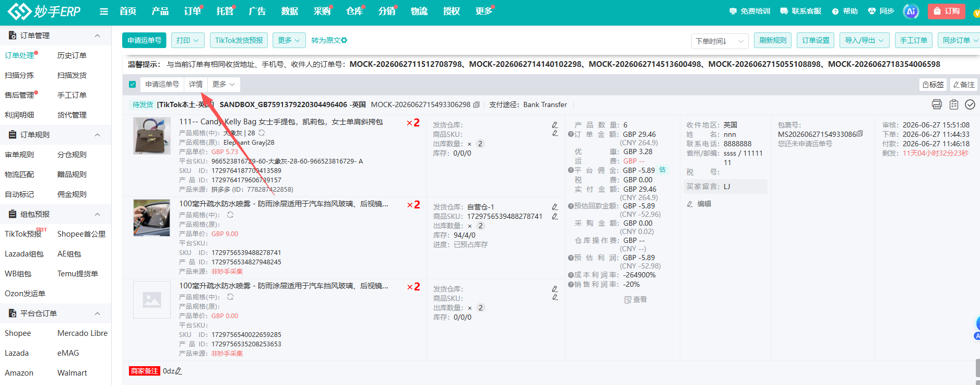Edit the 0dz merchant note pencil
Screen dimensions: 980x385
179,371
